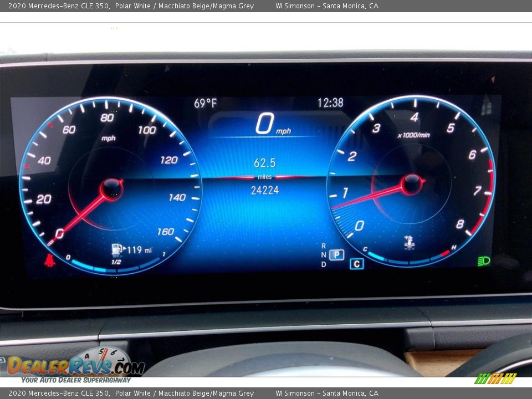Tap the red seatbelt warning icon
This screenshot has width=532, height=399.
coord(49,260)
